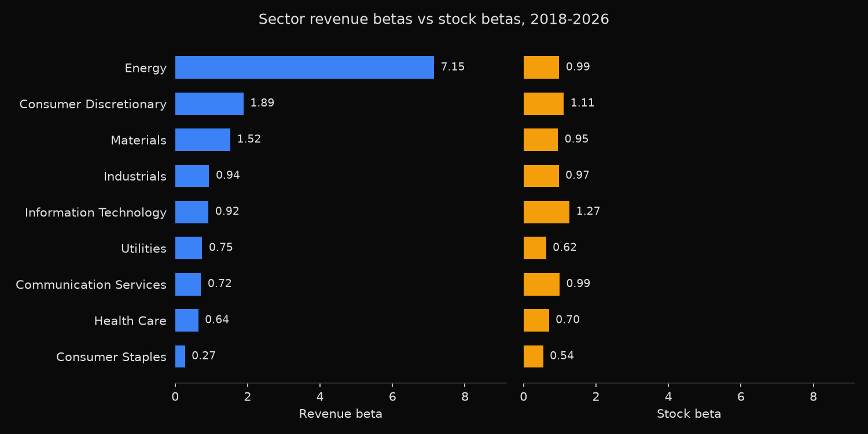Screen dimensions: 868x434
Task: Select the 0.70 stock beta value
Action: (x=568, y=320)
